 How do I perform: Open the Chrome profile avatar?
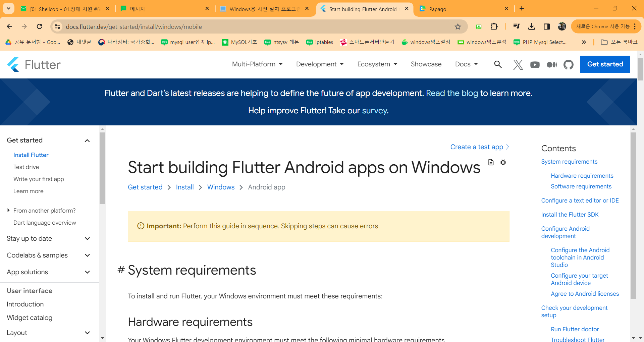(x=562, y=26)
